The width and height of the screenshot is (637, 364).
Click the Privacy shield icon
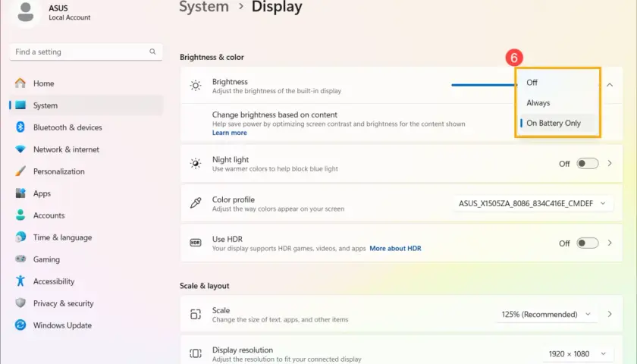tap(20, 303)
